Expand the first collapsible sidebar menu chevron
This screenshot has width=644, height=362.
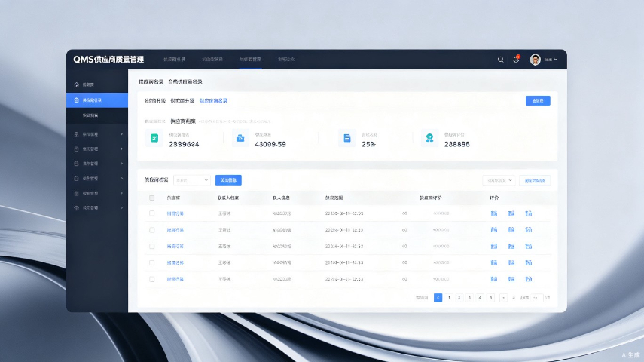point(121,134)
